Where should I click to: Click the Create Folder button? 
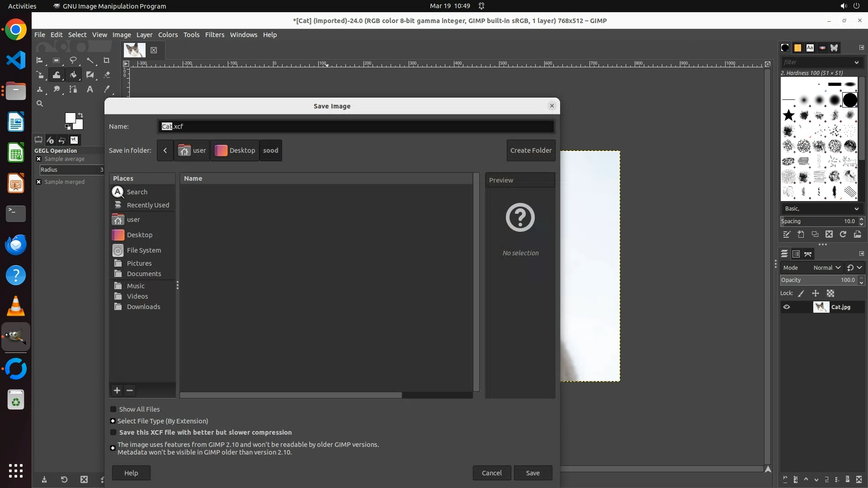coord(531,150)
